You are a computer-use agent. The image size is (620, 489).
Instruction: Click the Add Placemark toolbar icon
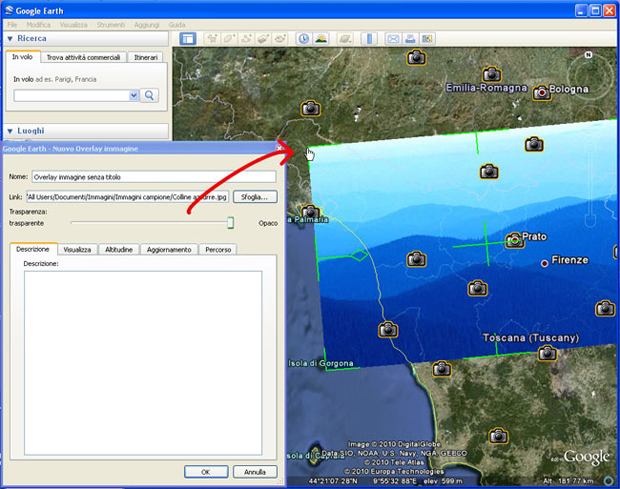[213, 39]
